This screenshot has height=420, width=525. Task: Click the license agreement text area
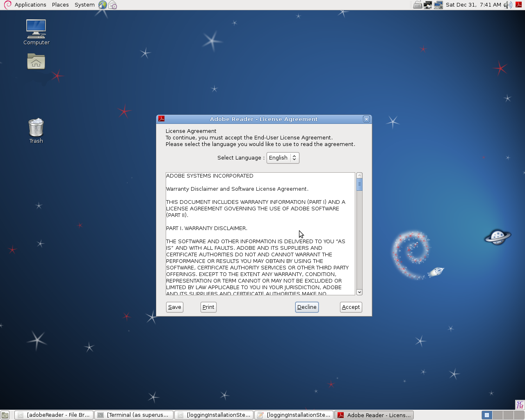point(260,234)
